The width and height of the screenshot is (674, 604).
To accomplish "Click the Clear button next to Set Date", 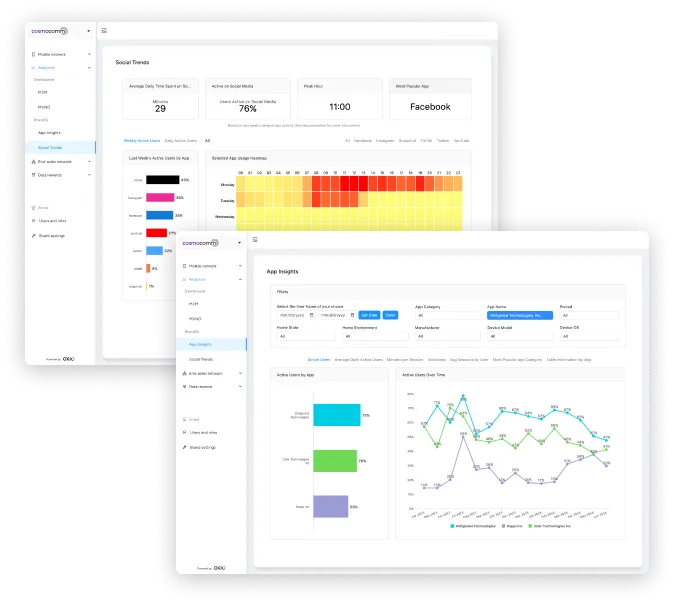I will pyautogui.click(x=390, y=315).
